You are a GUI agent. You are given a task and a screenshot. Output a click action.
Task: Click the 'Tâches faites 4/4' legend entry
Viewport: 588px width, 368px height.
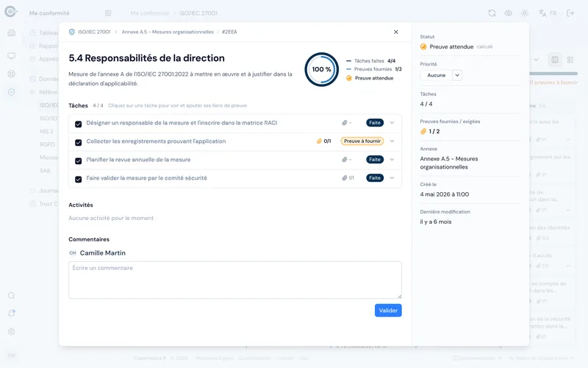(371, 61)
